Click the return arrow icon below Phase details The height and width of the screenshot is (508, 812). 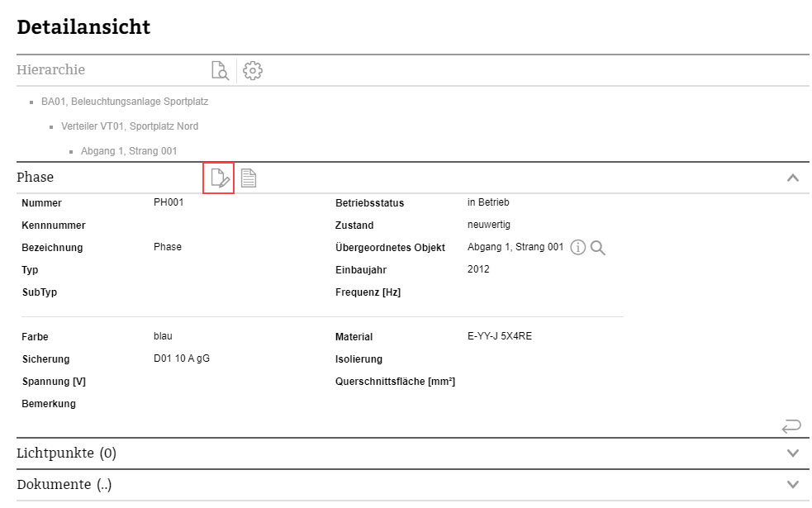(791, 426)
